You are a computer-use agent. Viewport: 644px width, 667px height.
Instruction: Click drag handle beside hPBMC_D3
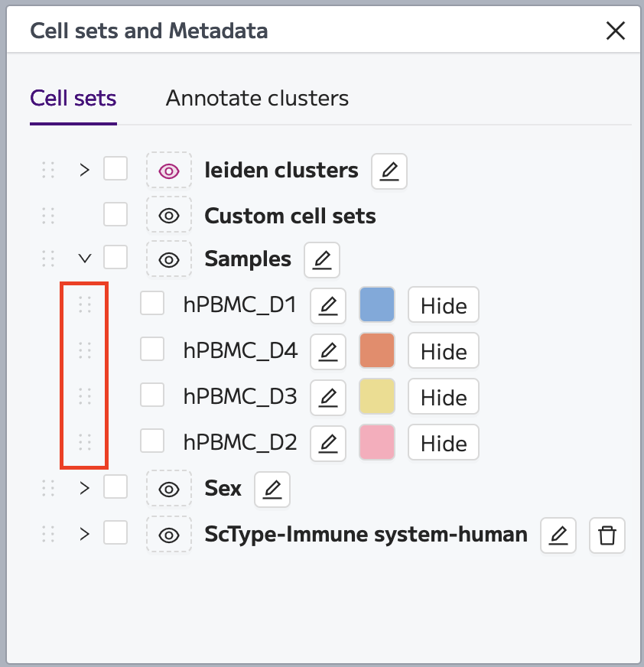pos(85,396)
